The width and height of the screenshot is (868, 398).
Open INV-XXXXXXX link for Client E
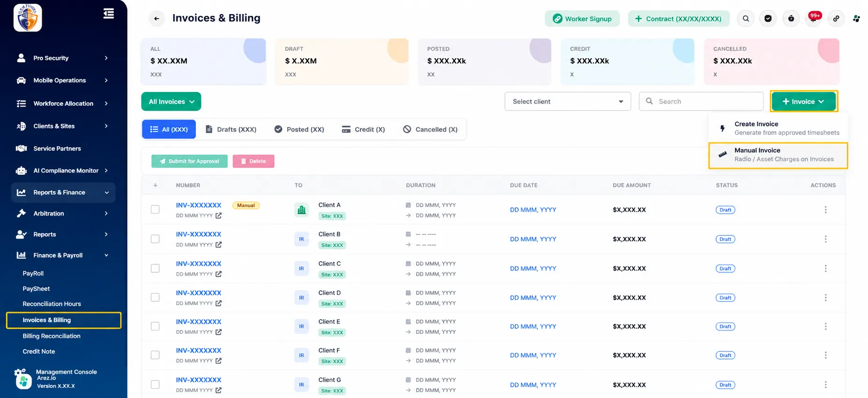coord(199,322)
